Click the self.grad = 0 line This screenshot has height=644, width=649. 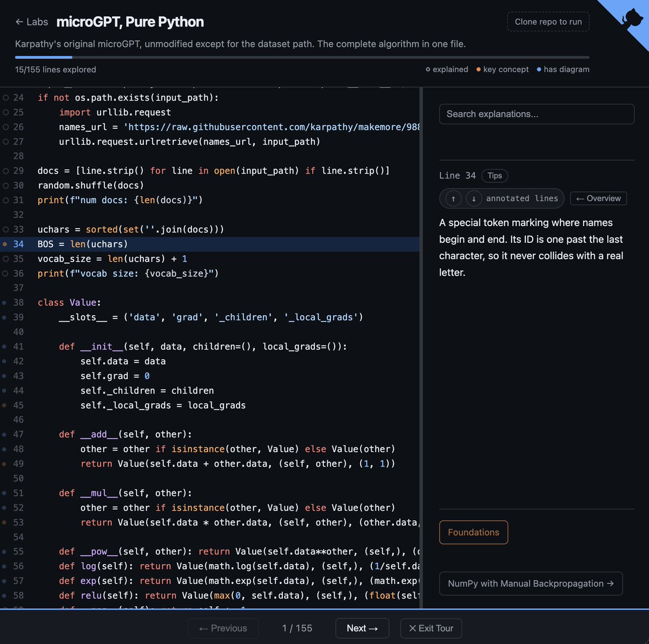[x=210, y=376]
